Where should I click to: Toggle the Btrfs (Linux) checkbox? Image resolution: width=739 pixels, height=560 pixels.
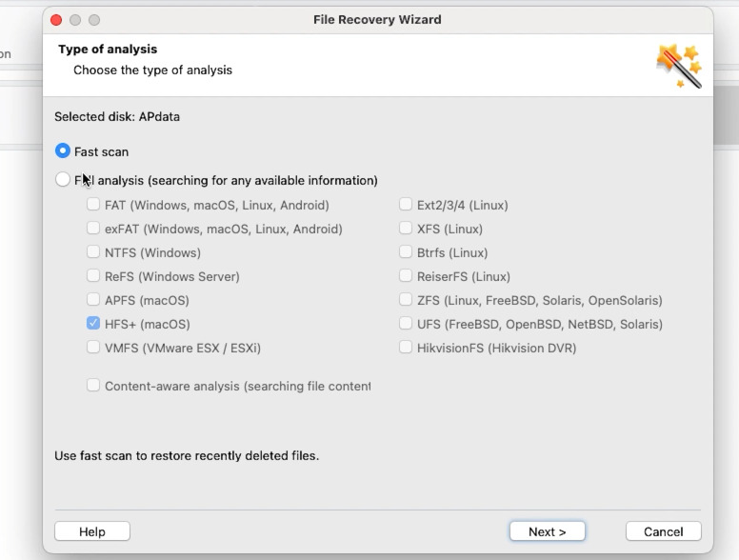(406, 251)
